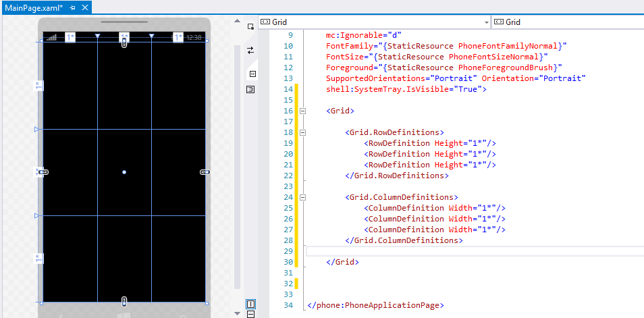Toggle the bottom margin anchor of grid
Screen dimensions: 644x318
[x=124, y=300]
